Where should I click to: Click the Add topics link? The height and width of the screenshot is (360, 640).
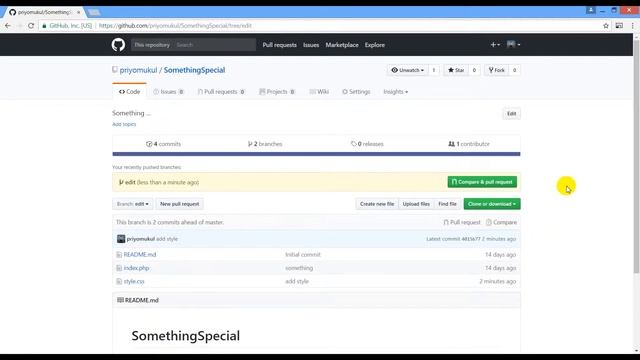(x=124, y=124)
